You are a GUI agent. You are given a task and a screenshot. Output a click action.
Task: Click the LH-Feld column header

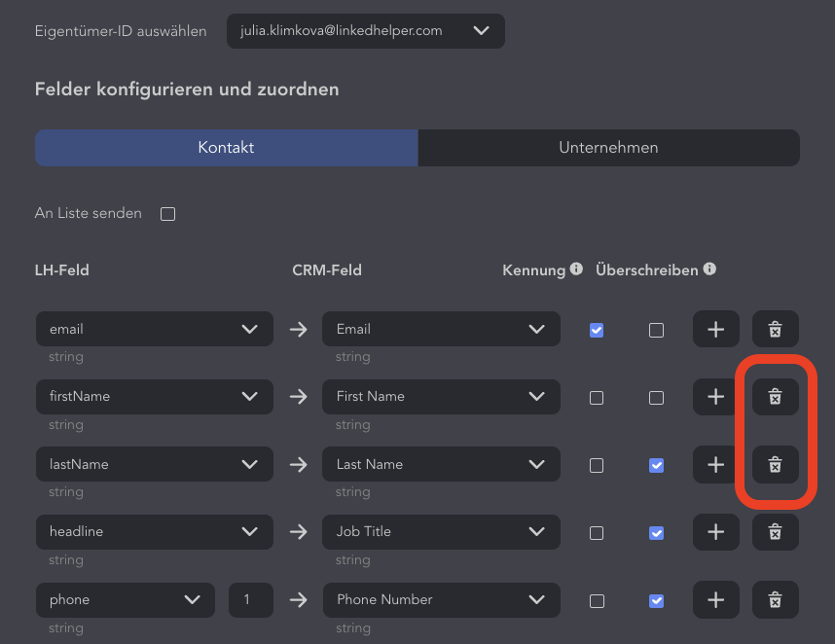[x=61, y=270]
